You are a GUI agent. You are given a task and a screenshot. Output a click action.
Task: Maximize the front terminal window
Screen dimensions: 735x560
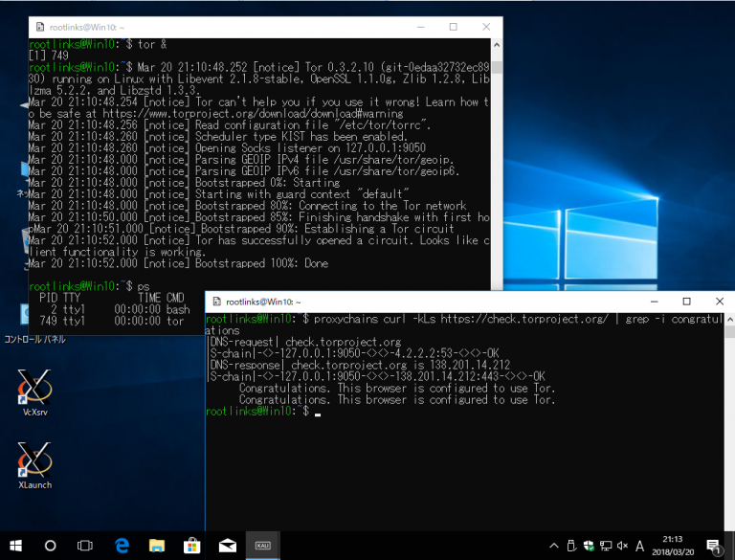pyautogui.click(x=687, y=302)
